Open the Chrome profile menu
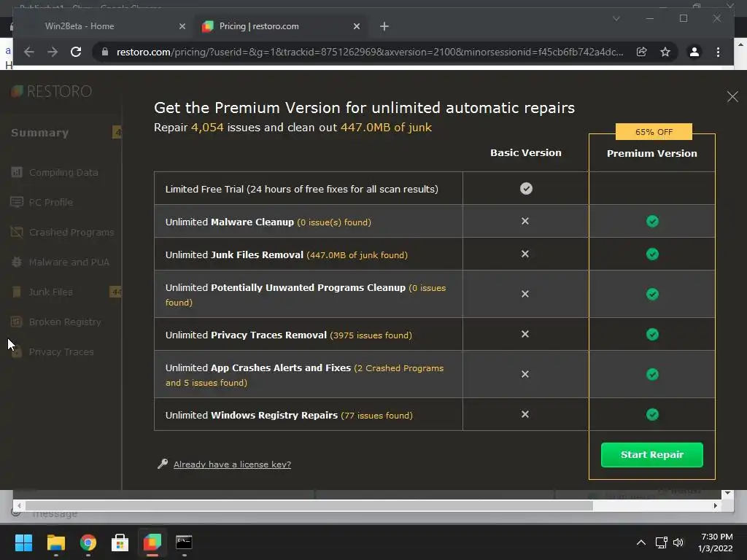The image size is (747, 560). coord(694,52)
